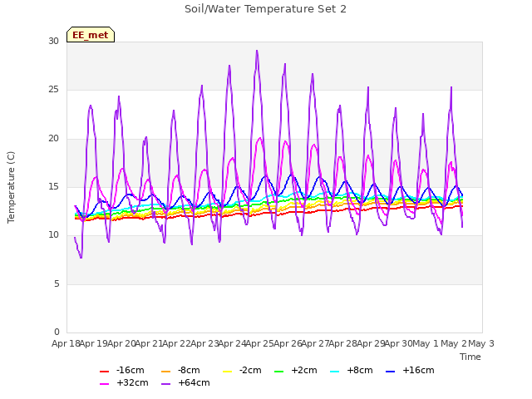This screenshot has height=399, width=532.
Task: Click the Time x-axis title
Action: click(x=470, y=357)
